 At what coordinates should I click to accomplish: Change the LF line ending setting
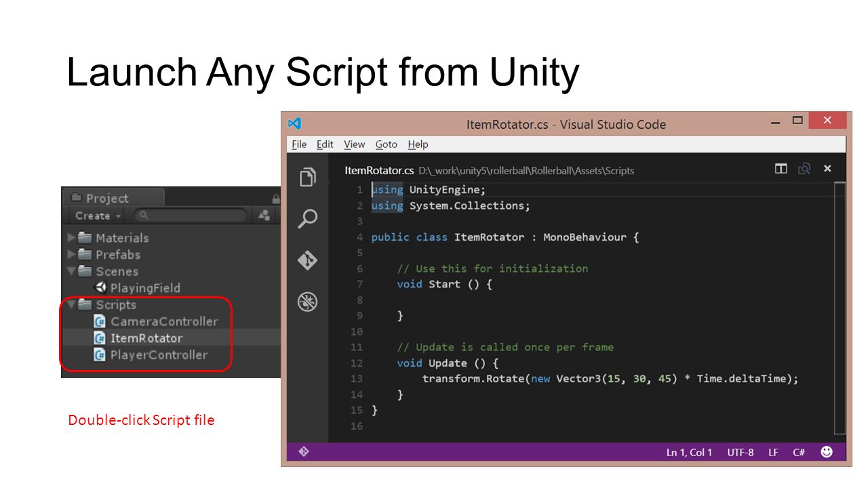tap(773, 452)
